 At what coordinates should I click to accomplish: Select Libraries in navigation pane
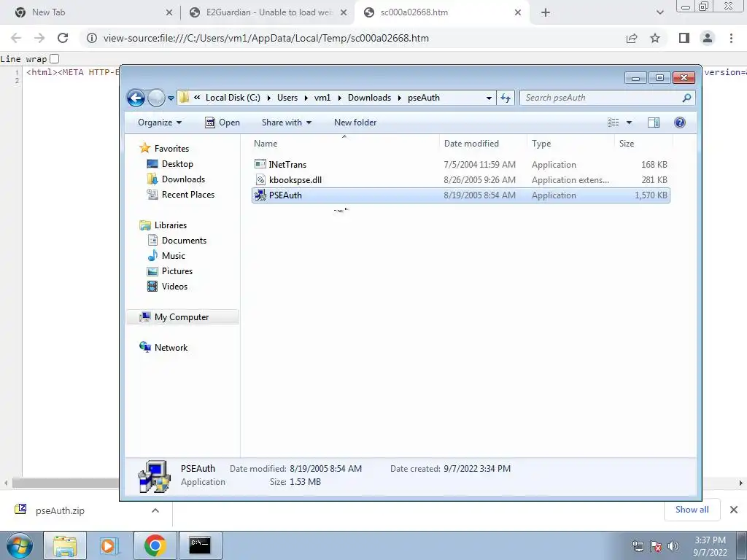(x=163, y=225)
